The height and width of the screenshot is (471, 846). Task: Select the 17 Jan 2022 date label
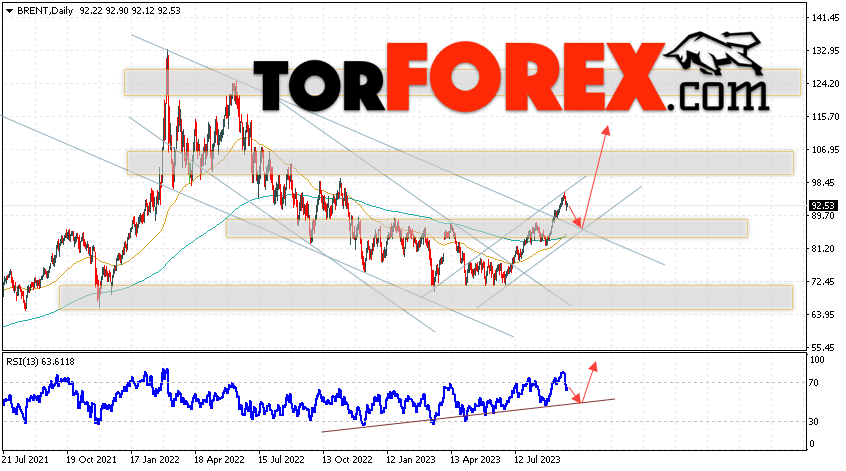click(x=155, y=460)
